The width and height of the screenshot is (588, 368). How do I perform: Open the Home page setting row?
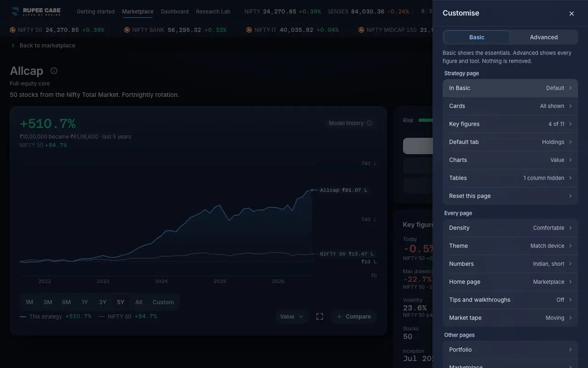pos(510,282)
